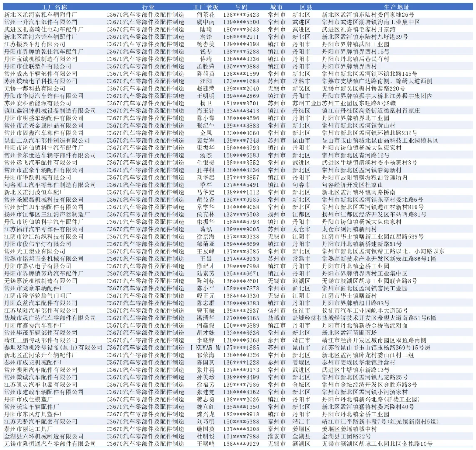Click phone number 182****9918
476x450 pixels.
[241, 414]
